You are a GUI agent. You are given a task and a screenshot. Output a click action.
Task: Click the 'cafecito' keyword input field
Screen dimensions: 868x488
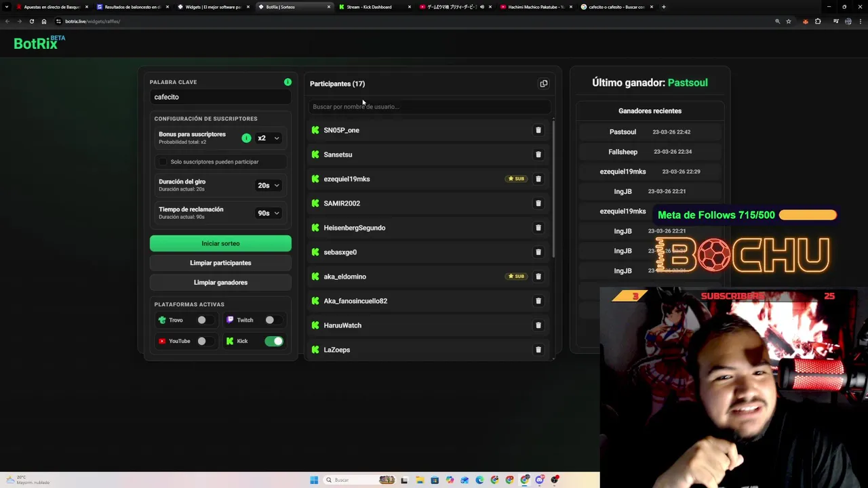(220, 97)
